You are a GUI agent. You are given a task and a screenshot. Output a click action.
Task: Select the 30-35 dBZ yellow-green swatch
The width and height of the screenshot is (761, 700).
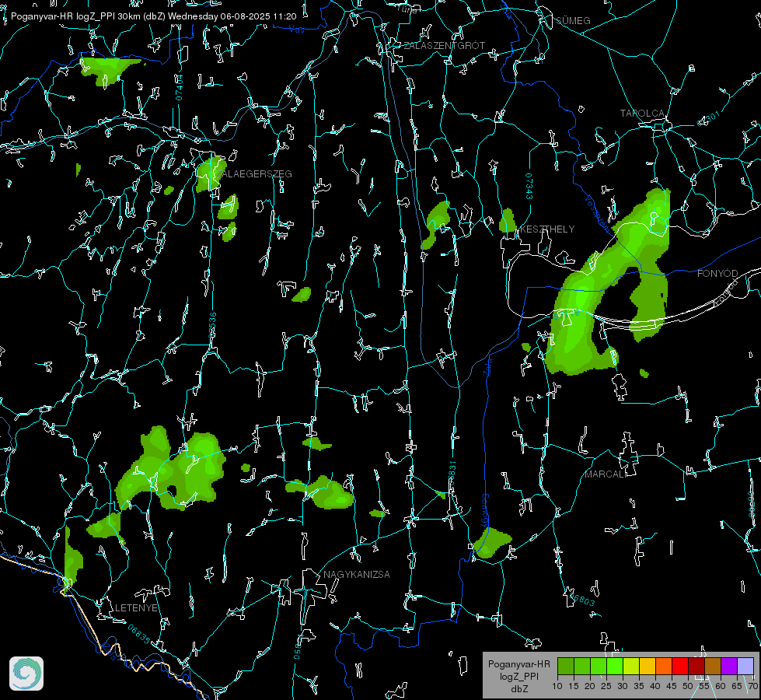coord(631,666)
